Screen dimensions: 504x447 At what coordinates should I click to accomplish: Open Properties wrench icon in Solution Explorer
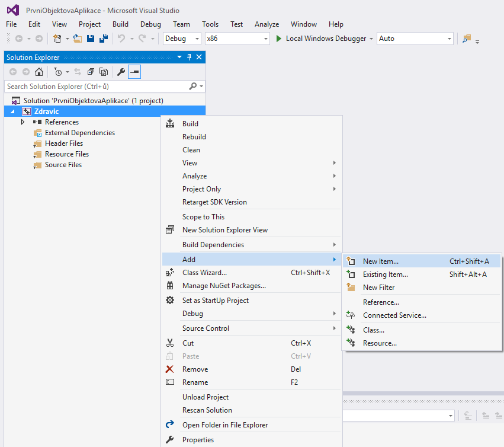click(121, 72)
